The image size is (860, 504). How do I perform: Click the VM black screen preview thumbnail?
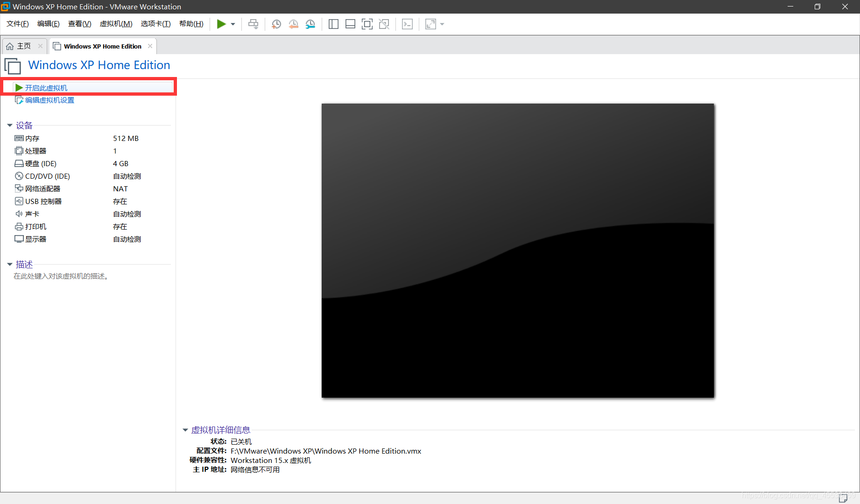518,251
